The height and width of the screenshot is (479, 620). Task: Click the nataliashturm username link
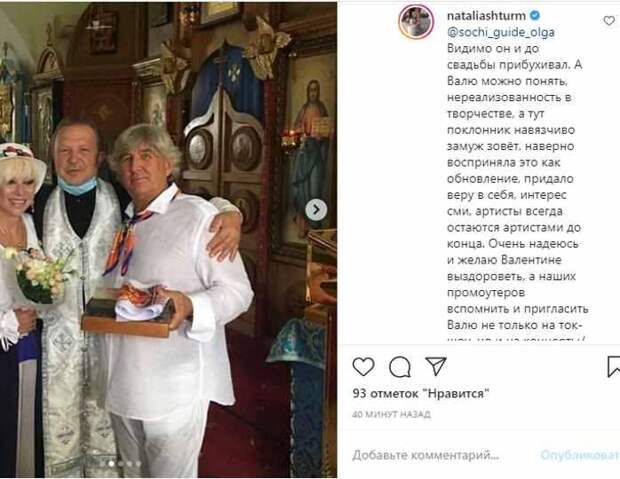click(x=486, y=16)
